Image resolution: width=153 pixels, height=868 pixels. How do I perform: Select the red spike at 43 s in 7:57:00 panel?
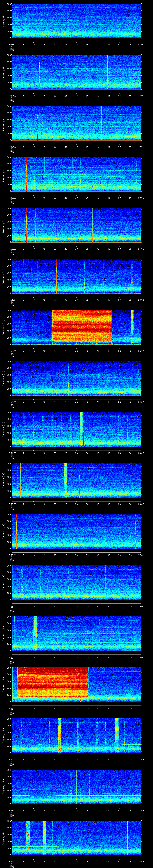[x=106, y=582]
